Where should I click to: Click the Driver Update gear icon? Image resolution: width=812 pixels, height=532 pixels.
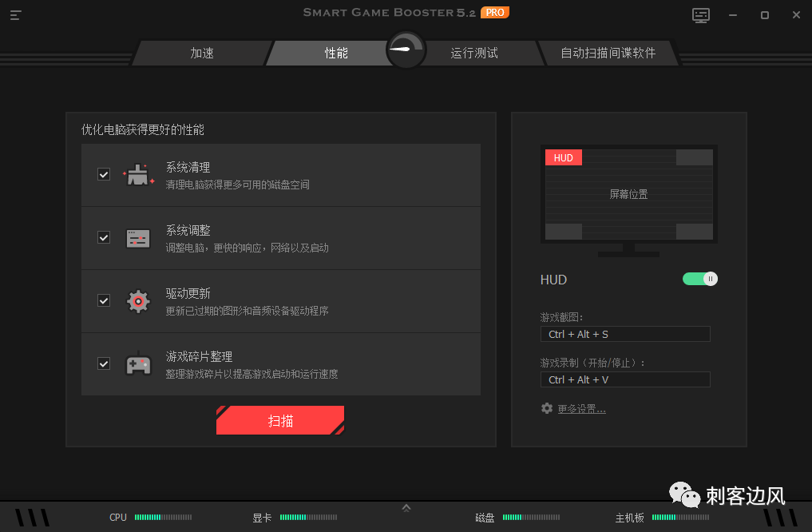[138, 301]
